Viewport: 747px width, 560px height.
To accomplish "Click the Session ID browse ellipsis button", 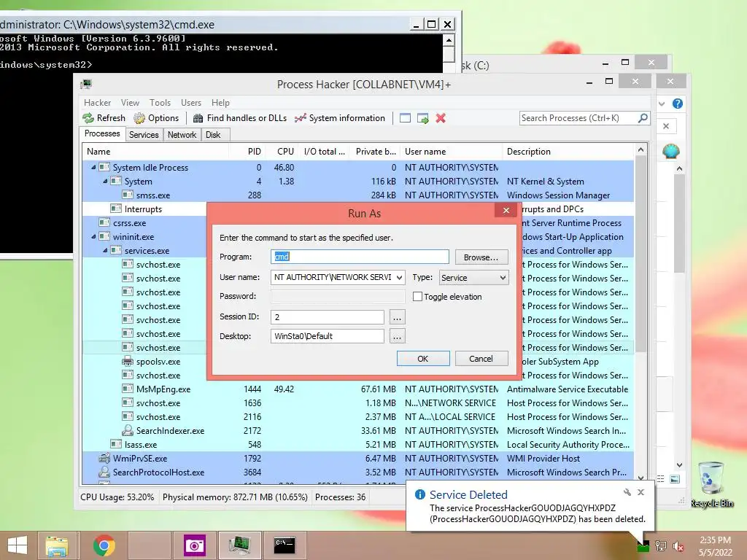I will 397,317.
